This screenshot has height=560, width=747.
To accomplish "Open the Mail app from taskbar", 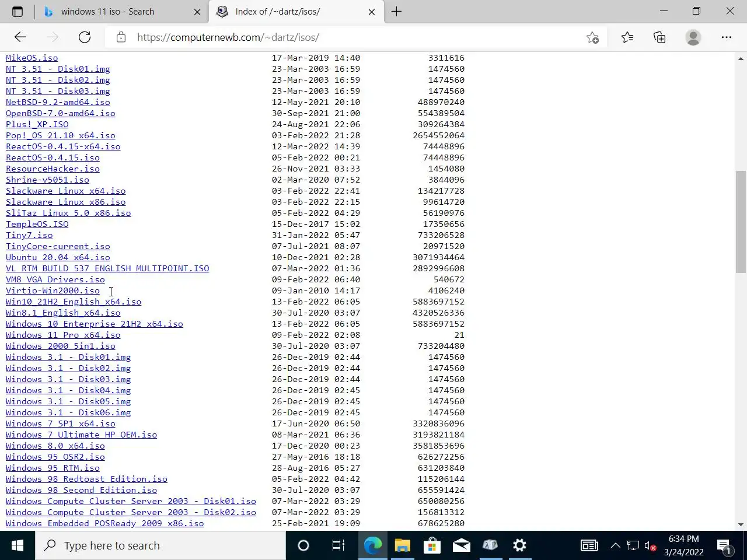I will click(461, 545).
